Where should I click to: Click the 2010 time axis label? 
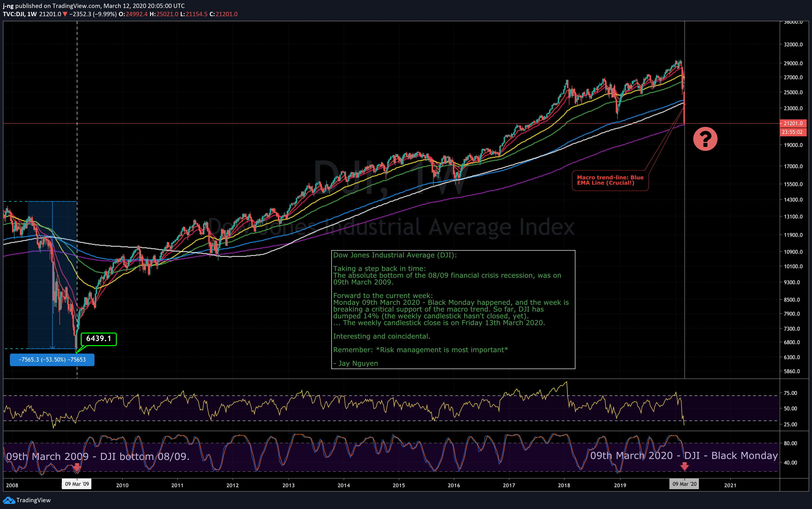[x=122, y=485]
